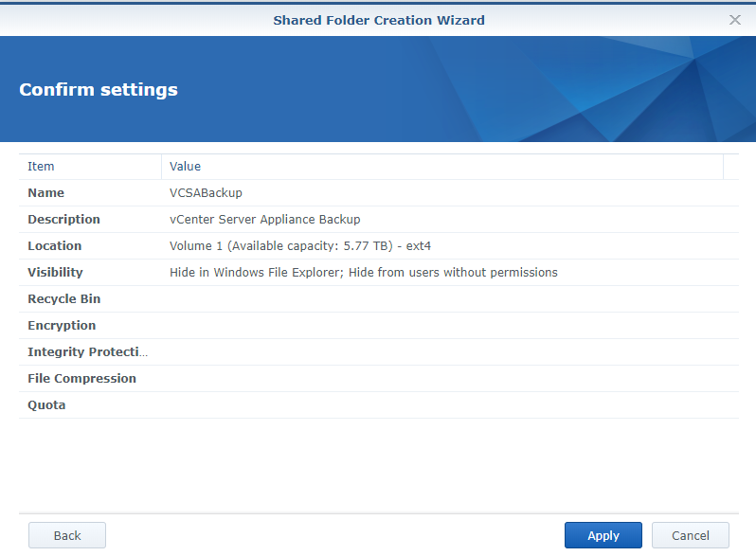Viewport: 756px width, 556px height.
Task: Click the Hide in Windows File Explorer value
Action: [363, 273]
